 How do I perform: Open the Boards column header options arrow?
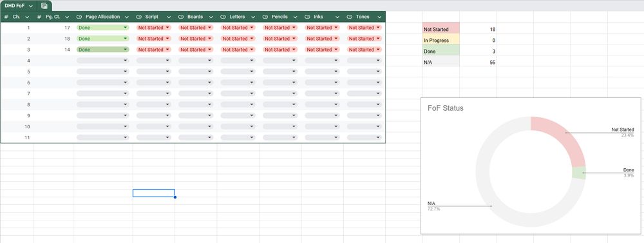pyautogui.click(x=211, y=17)
